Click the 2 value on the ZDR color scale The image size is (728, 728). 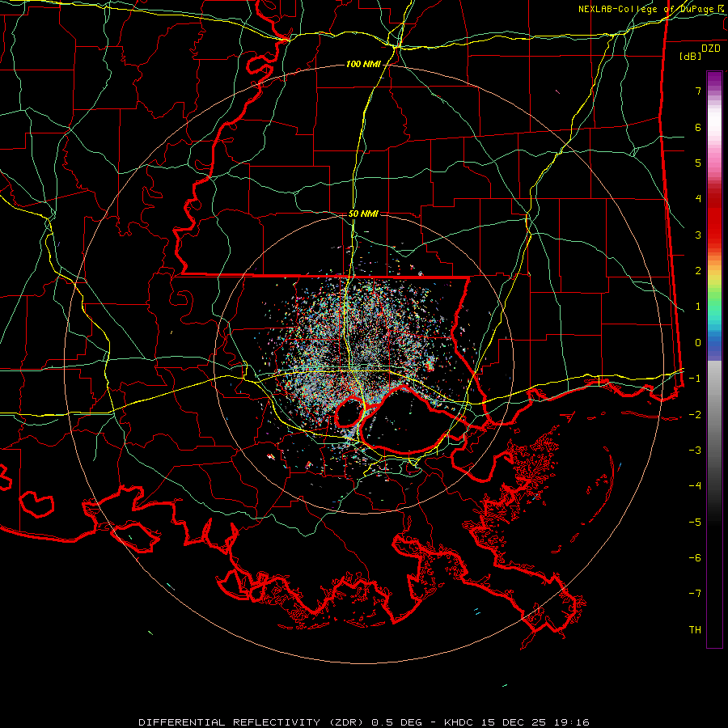point(698,271)
